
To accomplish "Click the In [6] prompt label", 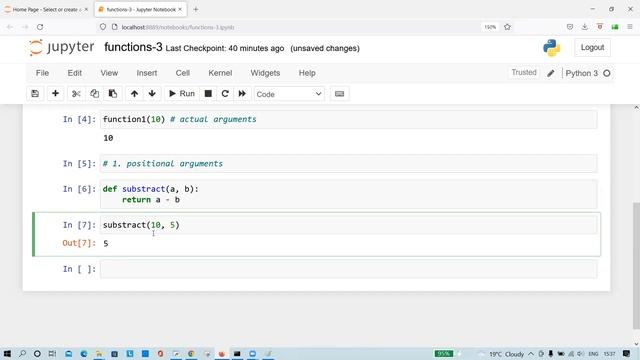I will point(79,189).
